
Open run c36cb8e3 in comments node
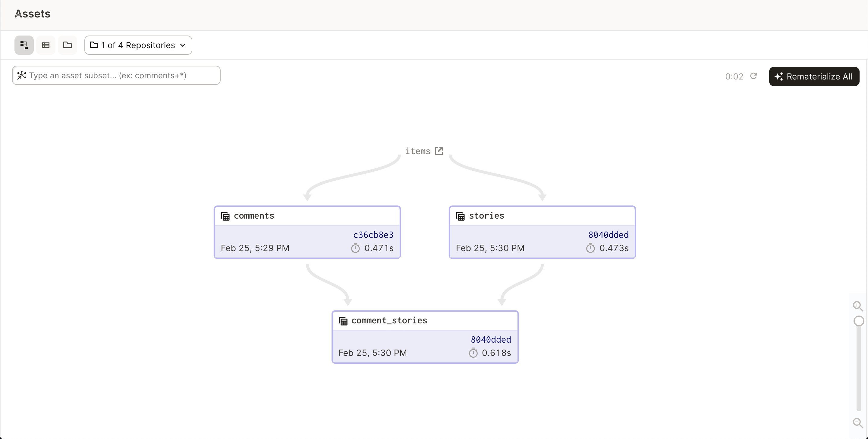point(373,235)
